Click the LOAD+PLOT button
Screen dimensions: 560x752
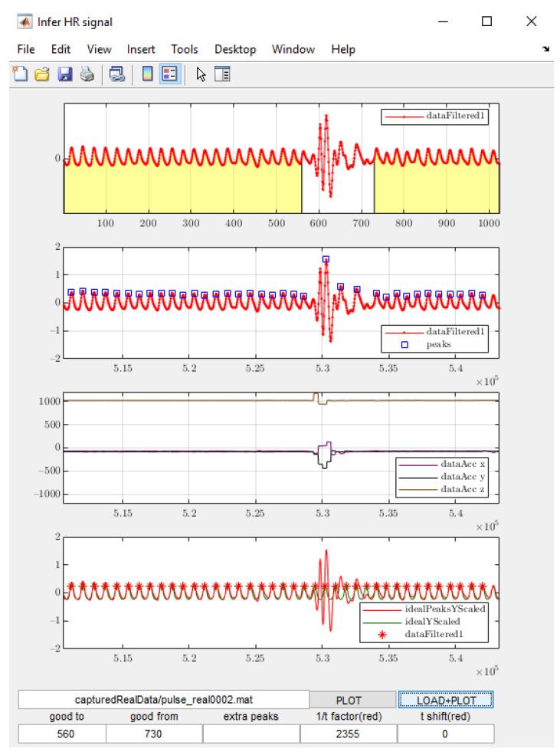click(446, 700)
